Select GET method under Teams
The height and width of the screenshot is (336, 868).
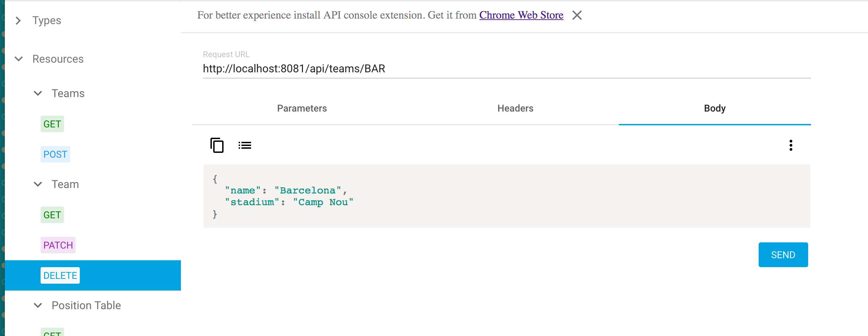52,124
